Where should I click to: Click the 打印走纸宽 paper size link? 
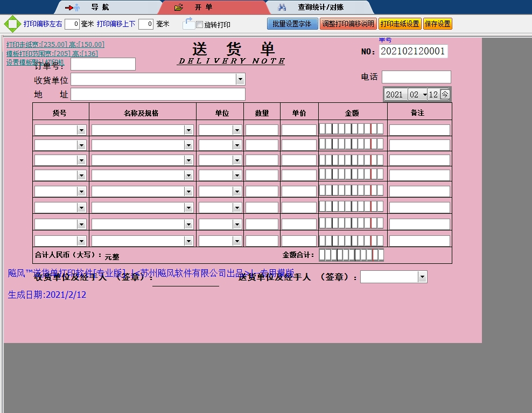coord(55,45)
